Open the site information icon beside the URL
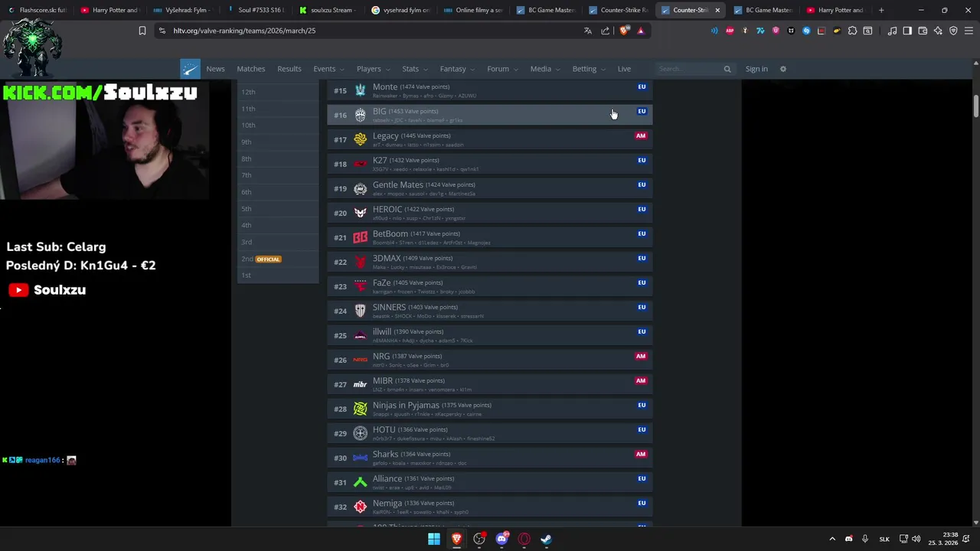 pos(162,31)
